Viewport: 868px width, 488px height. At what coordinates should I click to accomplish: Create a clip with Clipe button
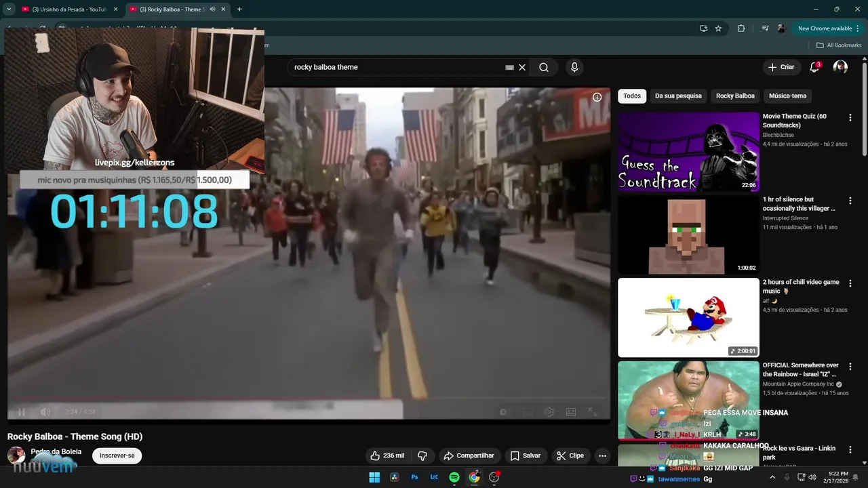[x=570, y=455]
